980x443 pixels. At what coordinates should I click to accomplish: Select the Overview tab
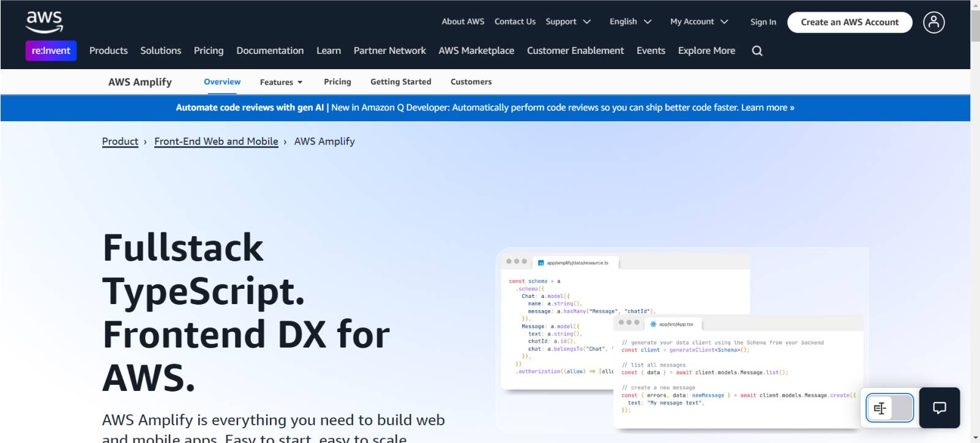coord(222,82)
